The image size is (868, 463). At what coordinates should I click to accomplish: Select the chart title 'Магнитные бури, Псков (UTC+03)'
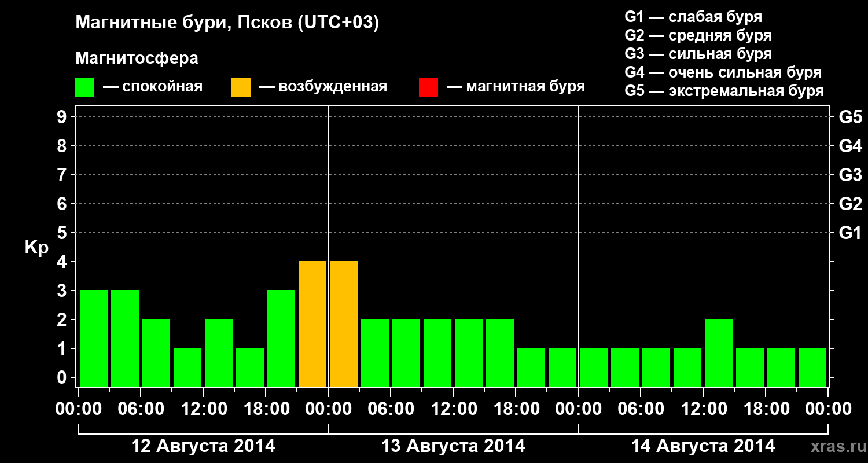pos(227,23)
